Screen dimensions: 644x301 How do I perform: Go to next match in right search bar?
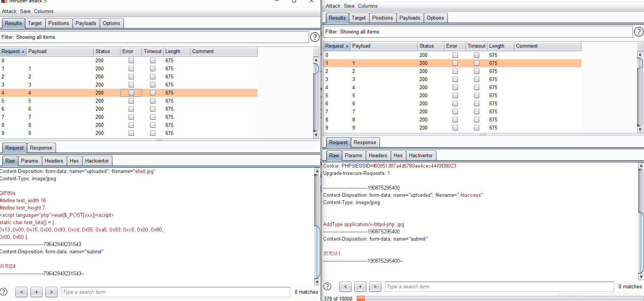click(375, 286)
